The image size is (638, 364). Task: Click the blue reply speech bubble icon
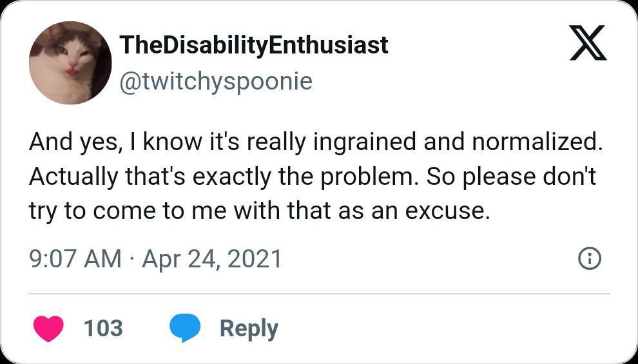pos(185,328)
